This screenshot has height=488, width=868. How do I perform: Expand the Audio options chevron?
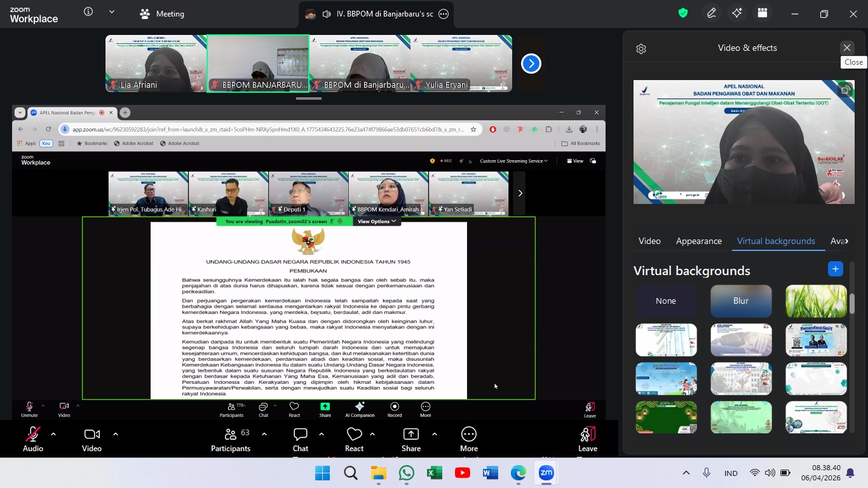tap(53, 434)
